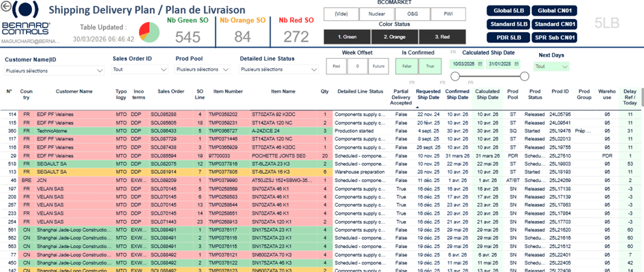The height and width of the screenshot is (272, 644).
Task: Open calendar picker for end date 31/01/2028
Action: pyautogui.click(x=517, y=64)
